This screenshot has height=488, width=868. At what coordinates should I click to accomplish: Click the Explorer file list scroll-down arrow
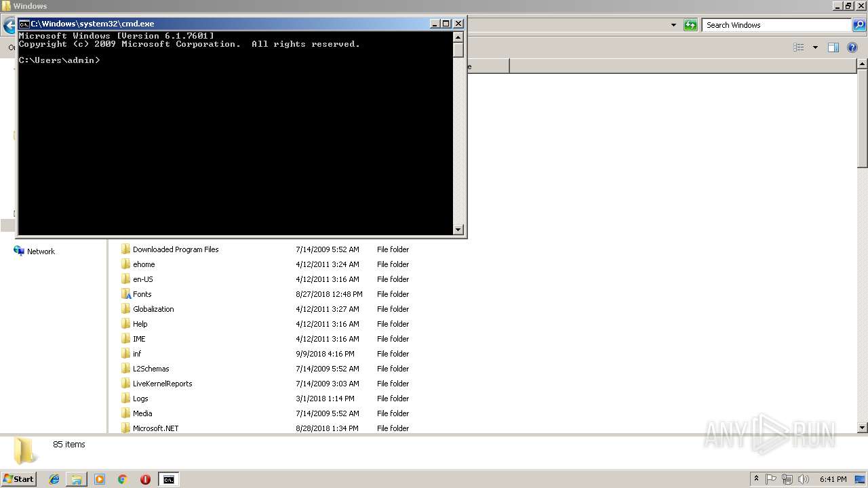coord(863,428)
